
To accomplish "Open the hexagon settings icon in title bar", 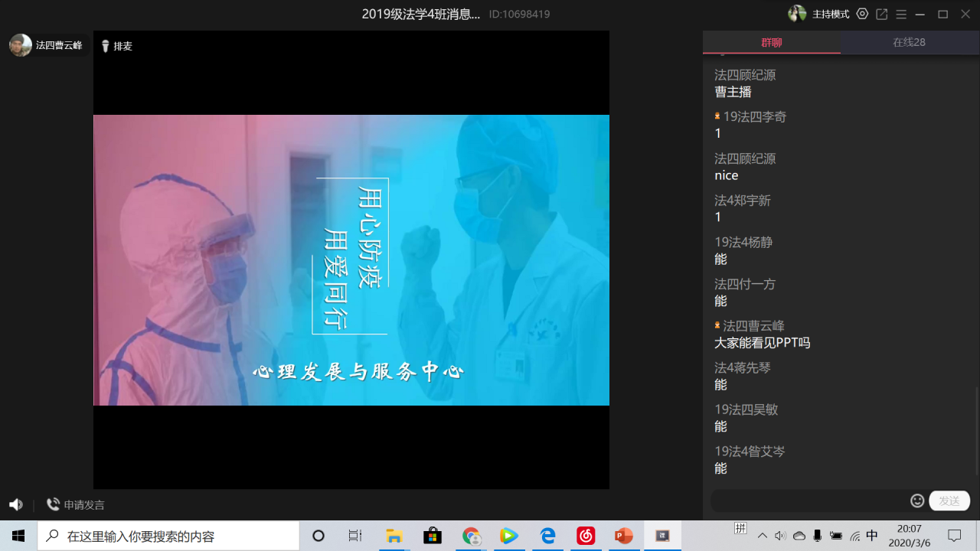I will [862, 14].
